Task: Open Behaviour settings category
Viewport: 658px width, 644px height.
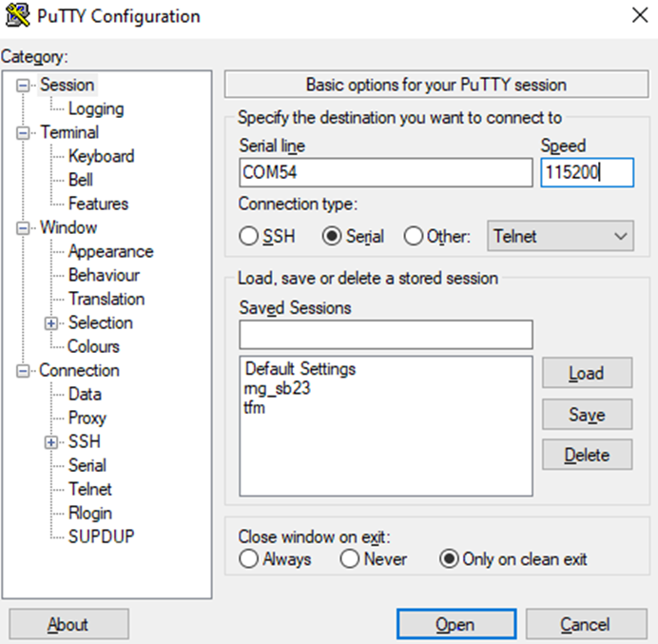Action: (x=104, y=275)
